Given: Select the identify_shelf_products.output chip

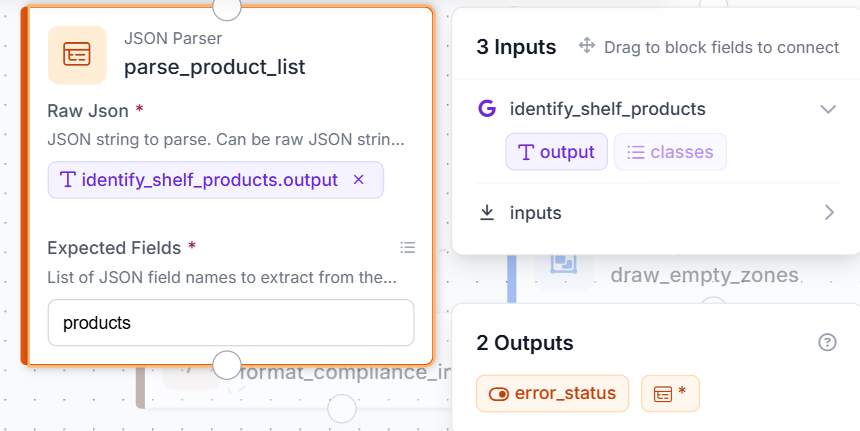Looking at the screenshot, I should [x=216, y=180].
